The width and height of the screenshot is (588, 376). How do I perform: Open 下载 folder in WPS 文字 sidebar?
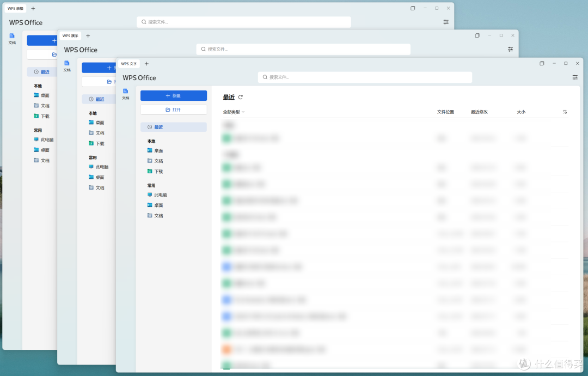[155, 172]
